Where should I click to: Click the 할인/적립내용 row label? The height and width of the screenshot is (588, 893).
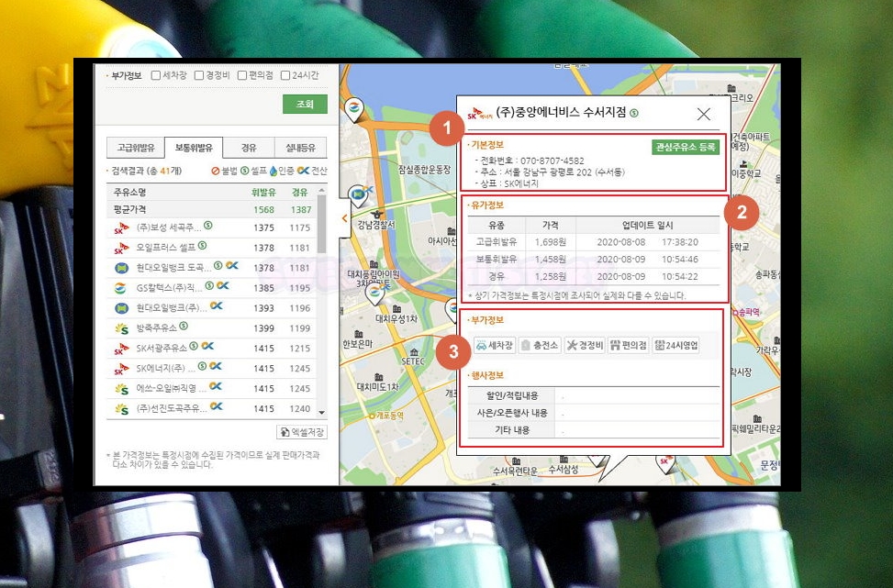(511, 395)
